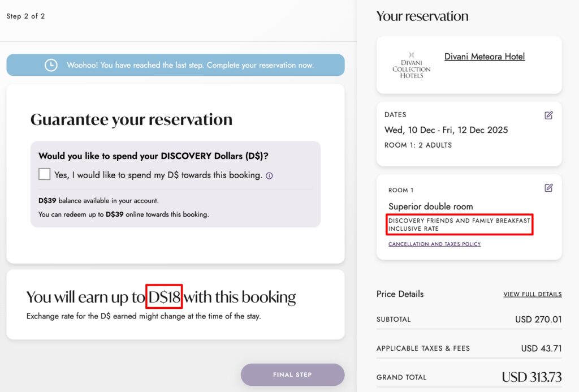Open the Divani Meteora Hotel link

[484, 56]
